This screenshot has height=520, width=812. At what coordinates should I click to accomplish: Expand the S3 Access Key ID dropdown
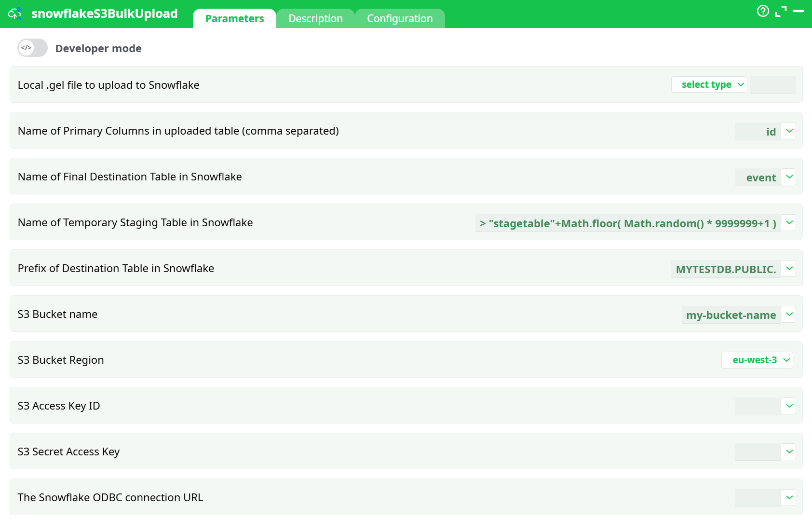[789, 406]
